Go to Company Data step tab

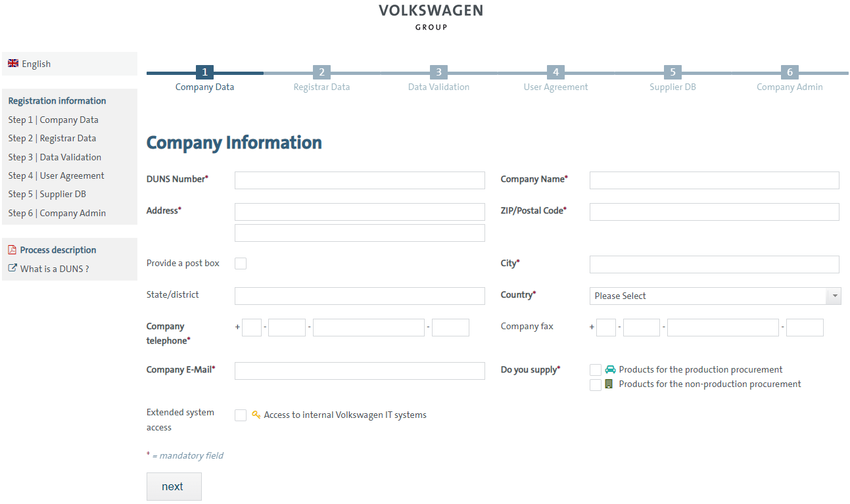click(204, 87)
